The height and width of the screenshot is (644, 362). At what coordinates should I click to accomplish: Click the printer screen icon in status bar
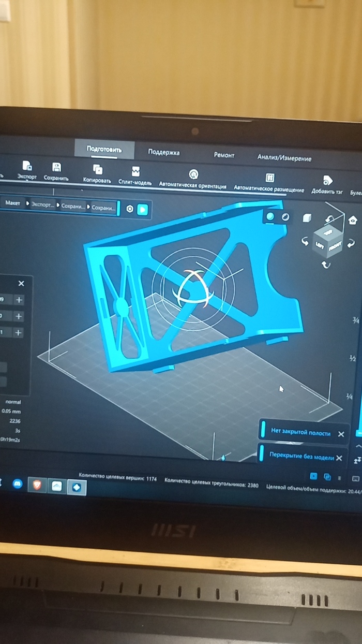coord(355,478)
